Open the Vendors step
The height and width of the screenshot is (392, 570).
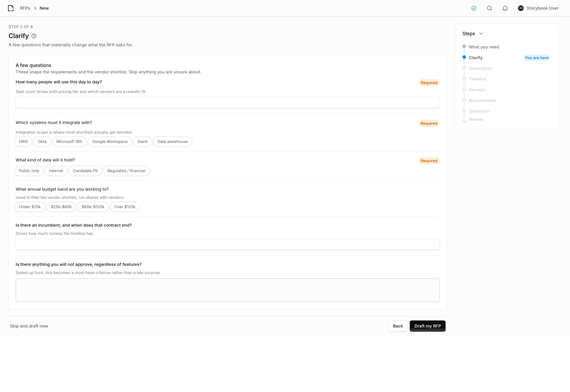477,90
